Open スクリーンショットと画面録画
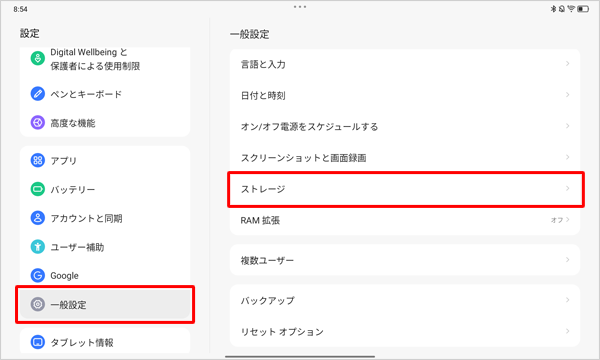600x360 pixels. (x=405, y=158)
